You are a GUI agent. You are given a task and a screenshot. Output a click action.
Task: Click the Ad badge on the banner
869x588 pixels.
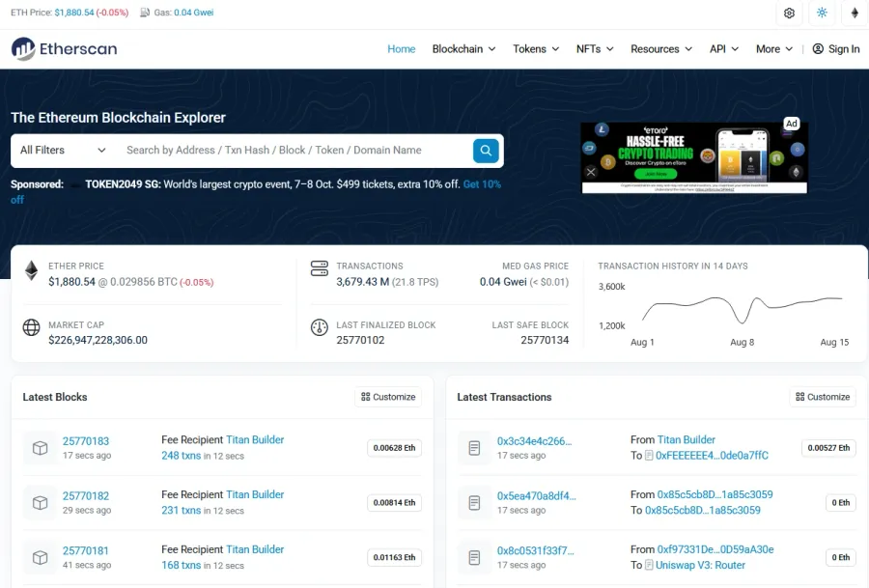[792, 123]
